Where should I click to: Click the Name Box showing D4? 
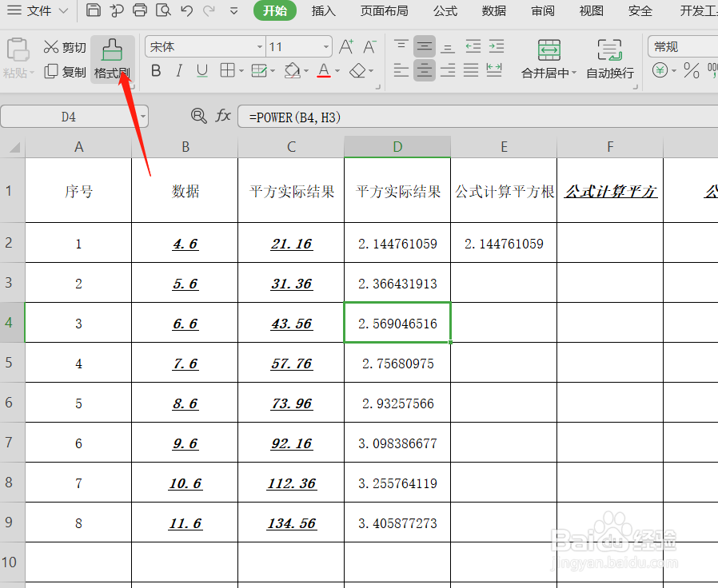69,117
